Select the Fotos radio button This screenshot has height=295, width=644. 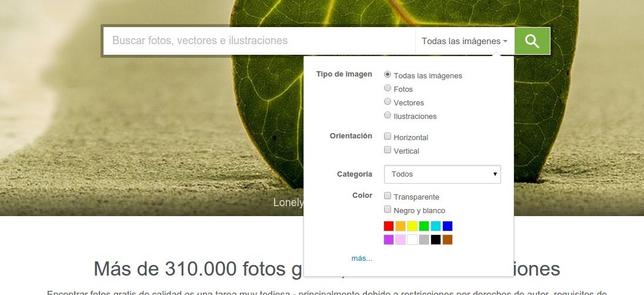click(x=388, y=88)
